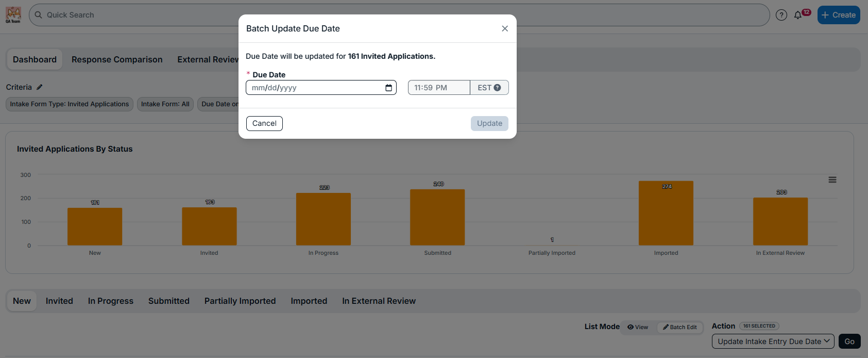868x358 pixels.
Task: Click the In Progress bar in chart
Action: pos(324,219)
